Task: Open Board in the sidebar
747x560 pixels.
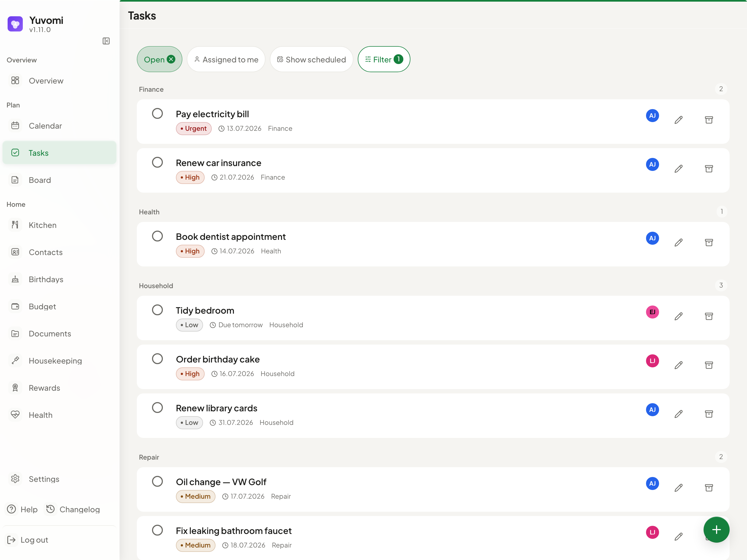Action: [59, 180]
